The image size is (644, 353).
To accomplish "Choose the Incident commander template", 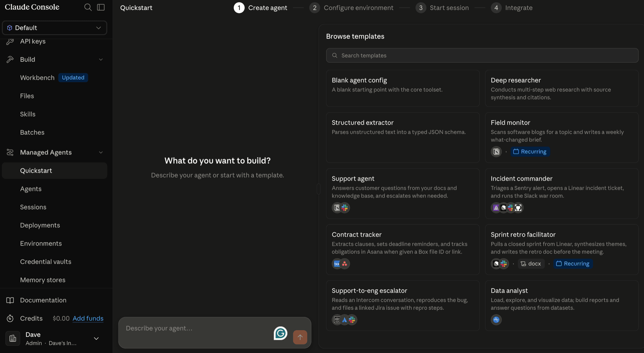I will click(561, 194).
